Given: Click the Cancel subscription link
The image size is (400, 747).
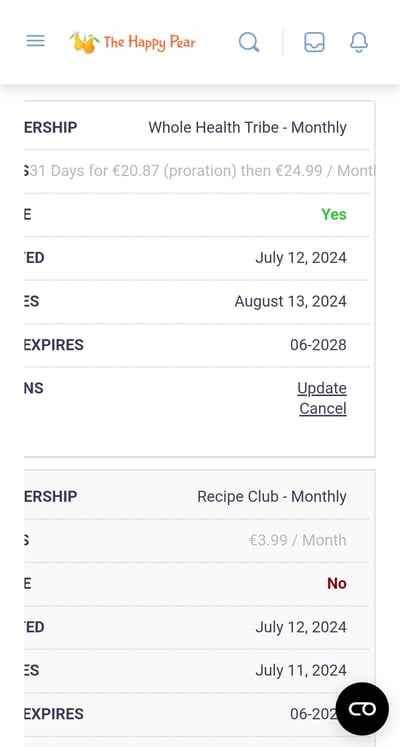Looking at the screenshot, I should 323,409.
